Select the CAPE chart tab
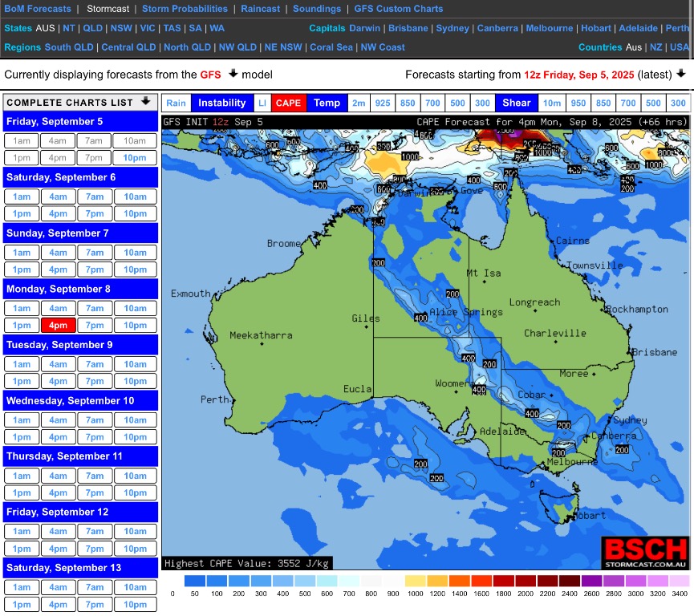Screen dimensions: 694x616 click(x=288, y=103)
